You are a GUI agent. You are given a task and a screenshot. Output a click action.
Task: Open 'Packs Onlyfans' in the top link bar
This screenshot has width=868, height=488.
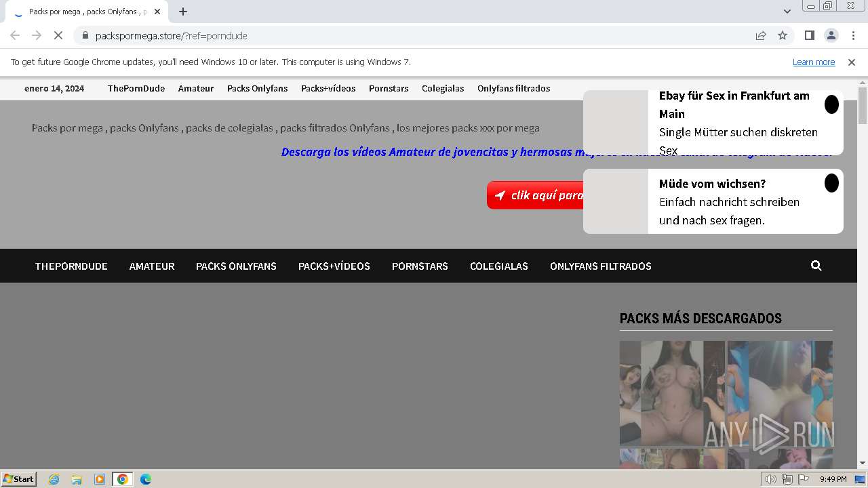coord(258,88)
